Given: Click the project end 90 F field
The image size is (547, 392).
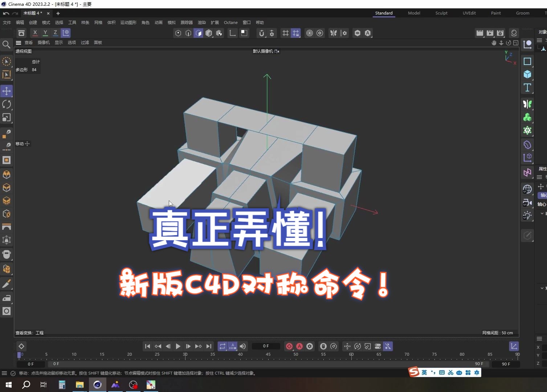Looking at the screenshot, I should (x=506, y=364).
